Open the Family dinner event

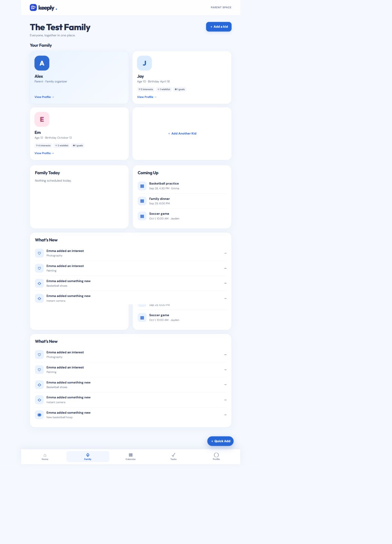[182, 201]
